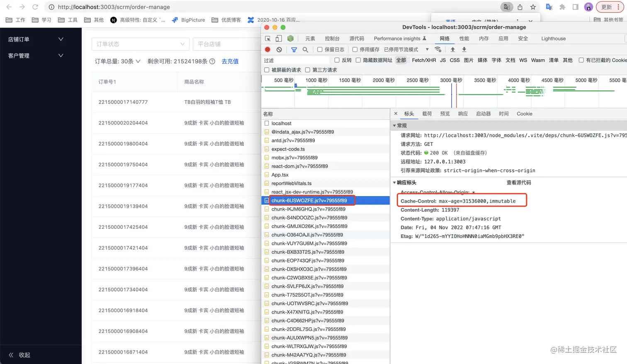Expand the 店铺订单 sidebar menu
627x364 pixels.
(36, 39)
